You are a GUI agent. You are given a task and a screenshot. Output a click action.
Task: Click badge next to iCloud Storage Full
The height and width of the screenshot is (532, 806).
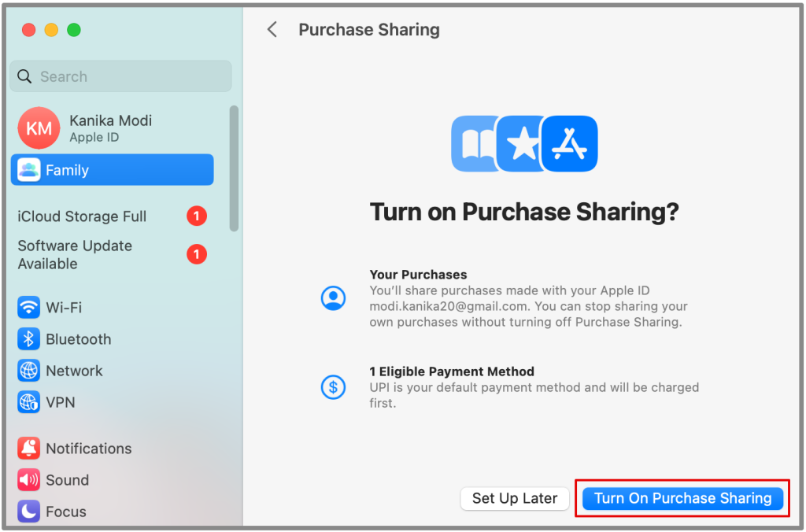pyautogui.click(x=196, y=216)
